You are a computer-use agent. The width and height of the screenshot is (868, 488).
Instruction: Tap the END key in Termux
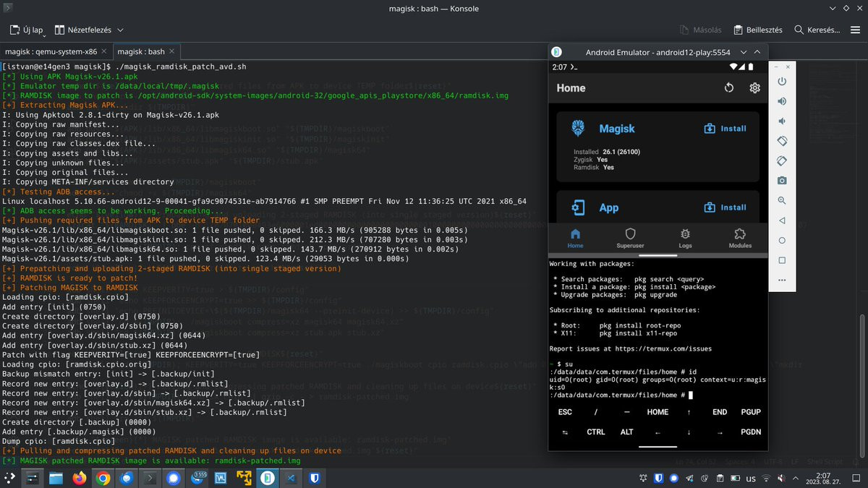720,412
